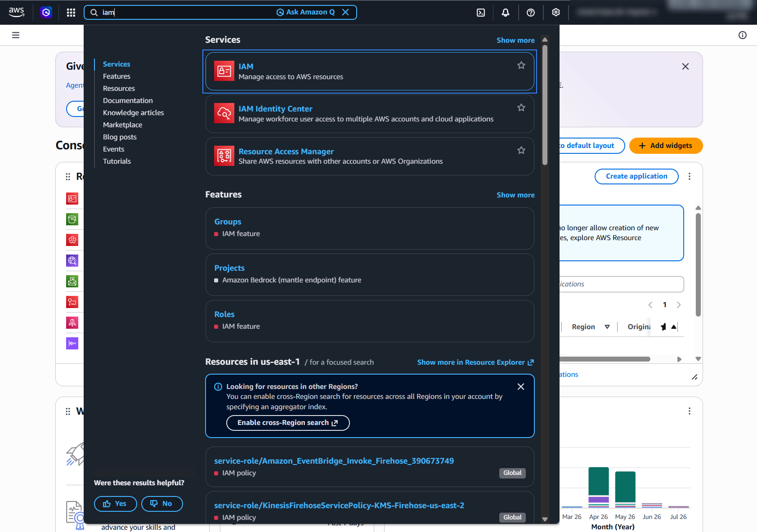Click the AWS logo home icon
Image resolution: width=757 pixels, height=532 pixels.
17,12
